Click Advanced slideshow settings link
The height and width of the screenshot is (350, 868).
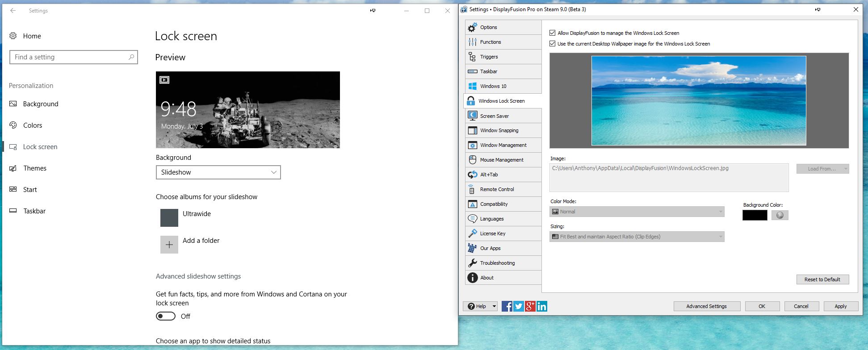(198, 276)
